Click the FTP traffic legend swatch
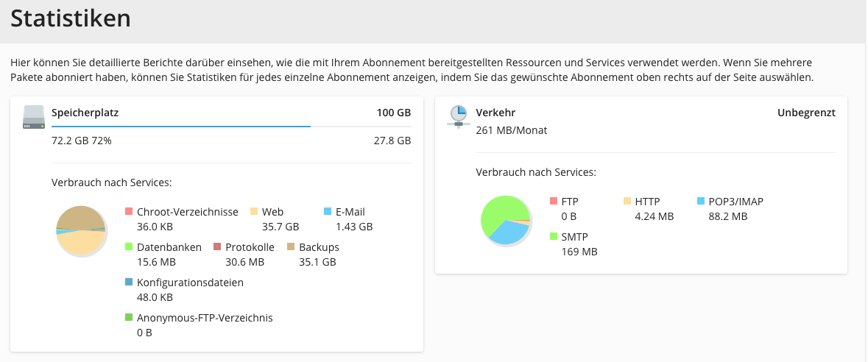The image size is (868, 362). (x=554, y=202)
